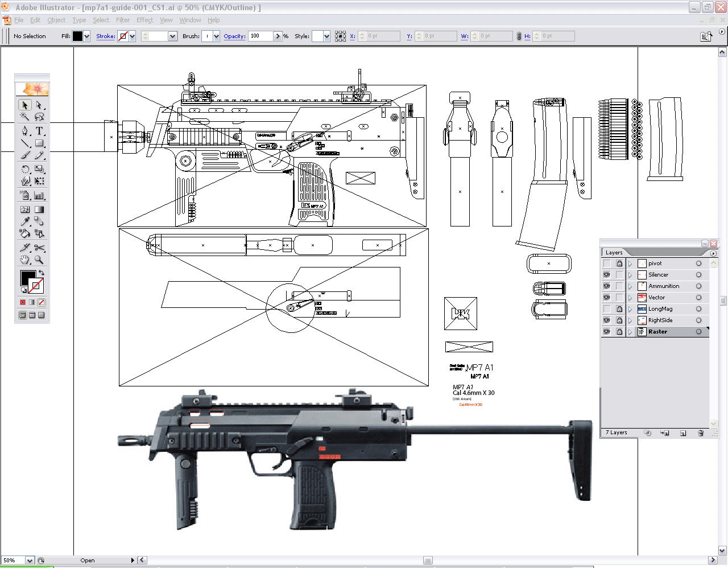Viewport: 728px width, 568px height.
Task: Select the Magic Wand tool
Action: pos(25,117)
